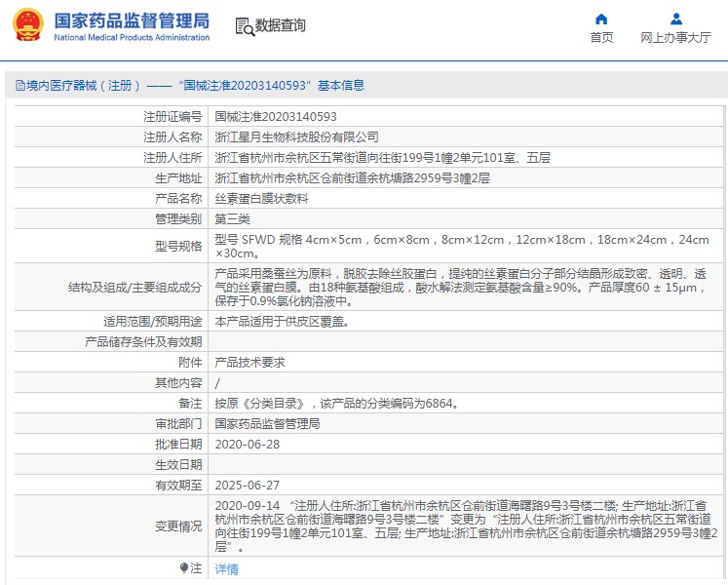Click the user icon above 网上办事大厅
Screen dimensions: 728x585
pos(676,19)
